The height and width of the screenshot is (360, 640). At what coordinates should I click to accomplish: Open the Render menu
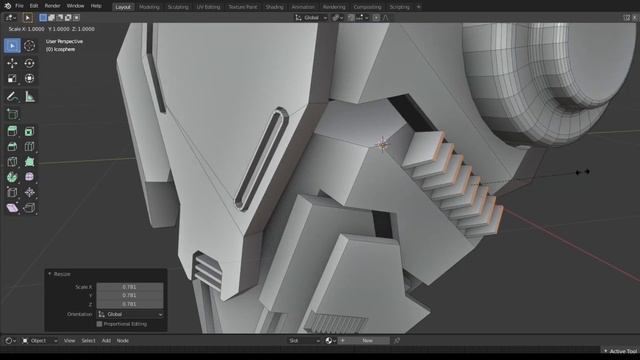[x=52, y=6]
